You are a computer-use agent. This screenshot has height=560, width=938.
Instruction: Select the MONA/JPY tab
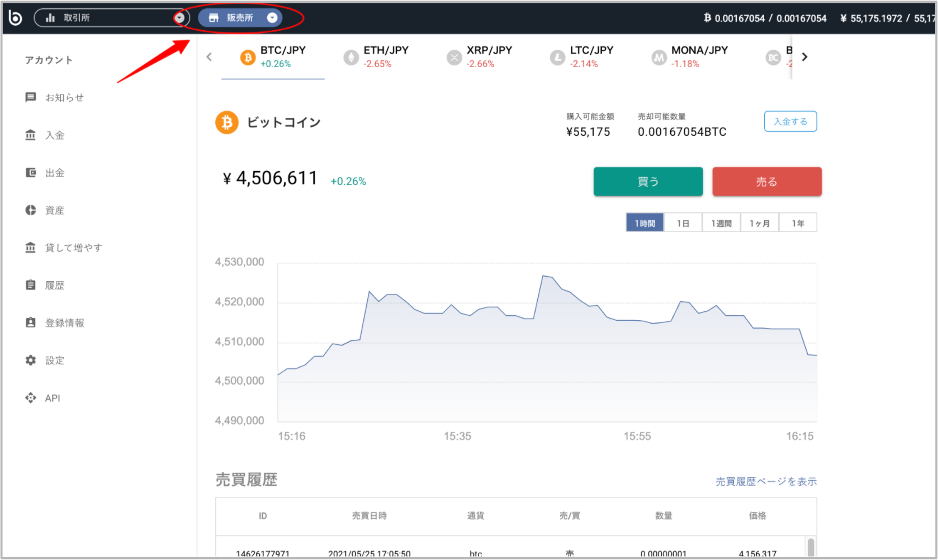click(690, 57)
